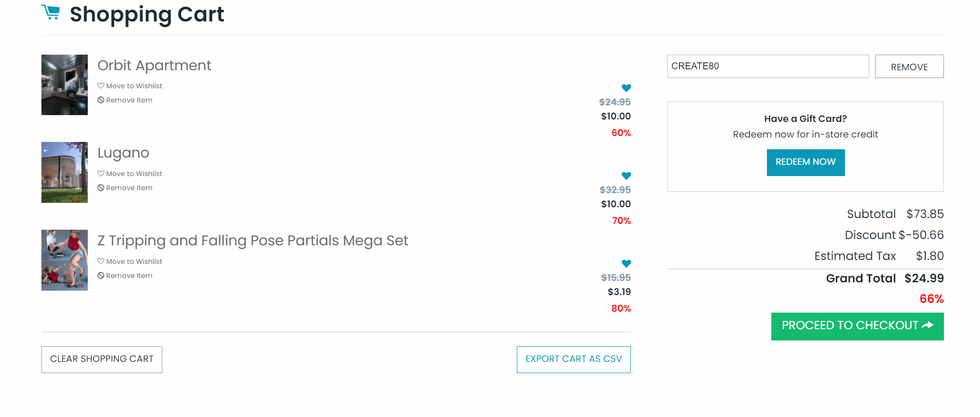The image size is (980, 417).
Task: Open the Orbit Apartment product thumbnail
Action: [x=64, y=85]
